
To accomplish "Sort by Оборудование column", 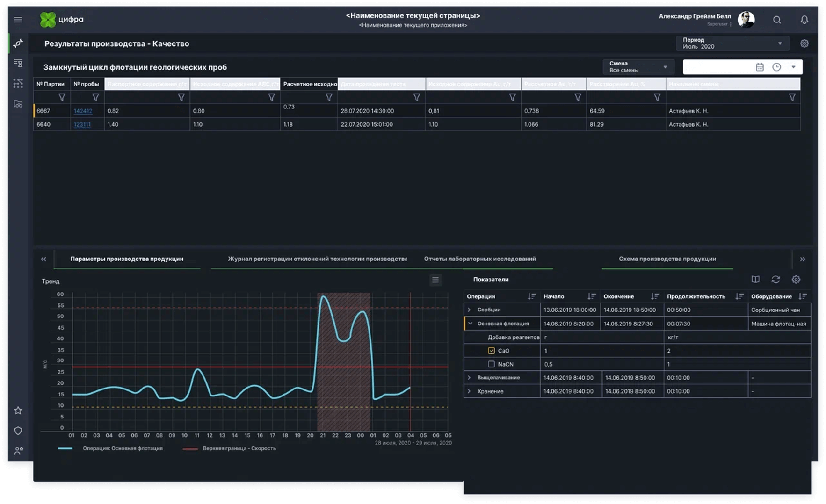I will pyautogui.click(x=803, y=296).
